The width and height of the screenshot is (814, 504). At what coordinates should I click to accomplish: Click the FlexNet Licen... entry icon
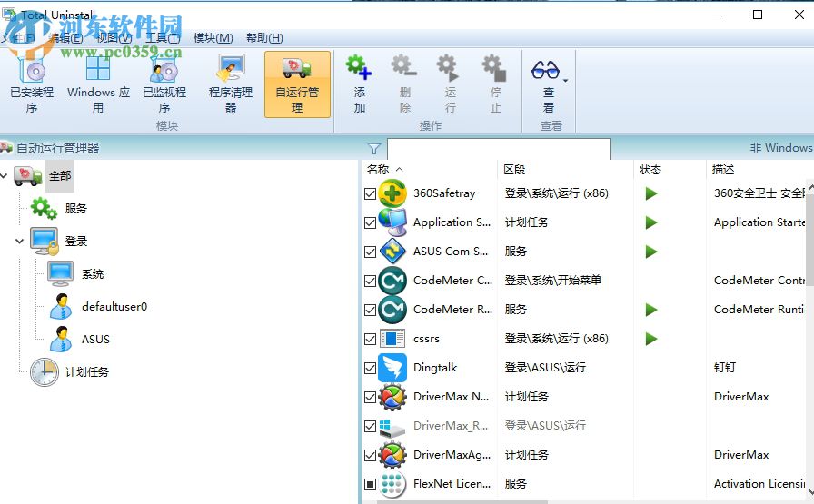click(x=392, y=484)
